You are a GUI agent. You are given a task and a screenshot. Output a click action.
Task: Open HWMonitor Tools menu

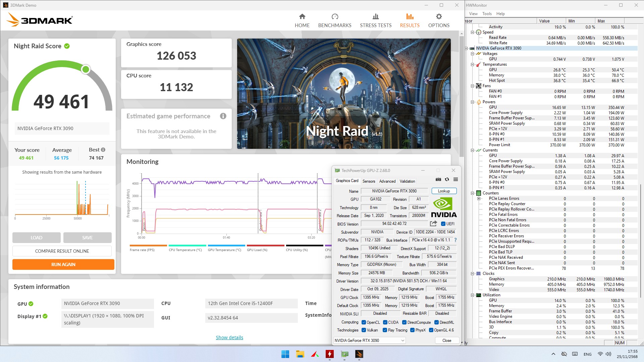[487, 14]
